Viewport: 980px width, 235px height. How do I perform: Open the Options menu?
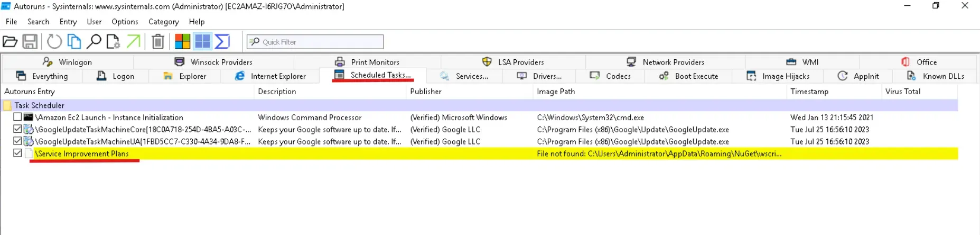[x=125, y=22]
